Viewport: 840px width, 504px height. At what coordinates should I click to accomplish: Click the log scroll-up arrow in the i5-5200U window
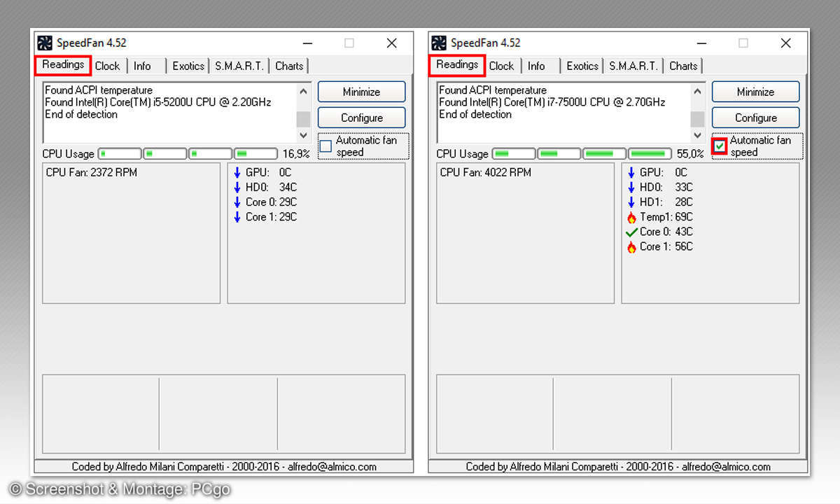[x=303, y=91]
